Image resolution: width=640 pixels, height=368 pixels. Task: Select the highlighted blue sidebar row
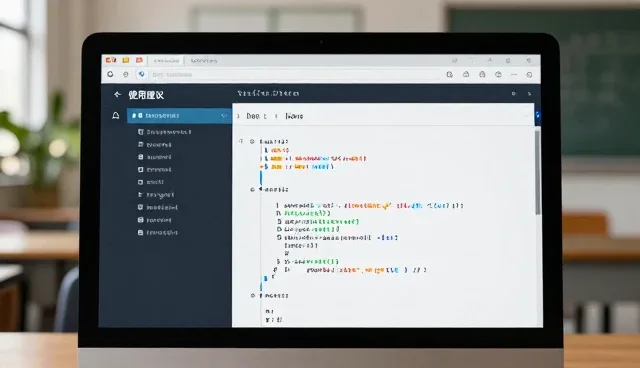179,116
